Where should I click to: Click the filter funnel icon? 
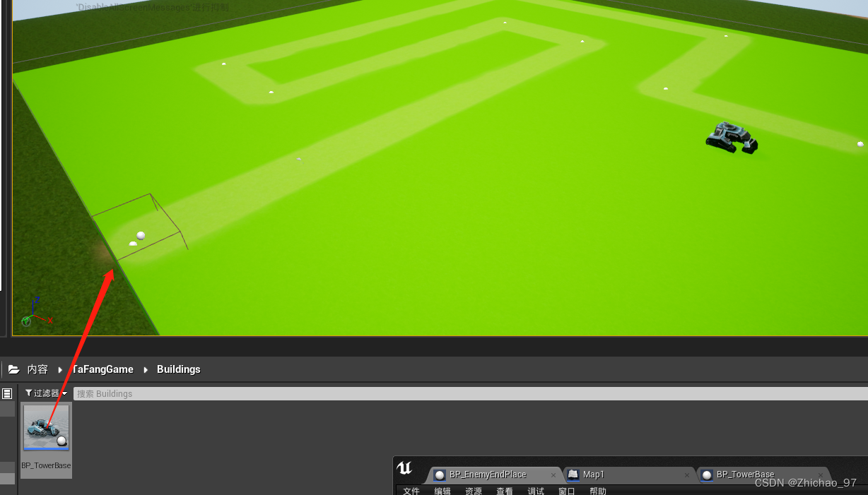pos(29,393)
